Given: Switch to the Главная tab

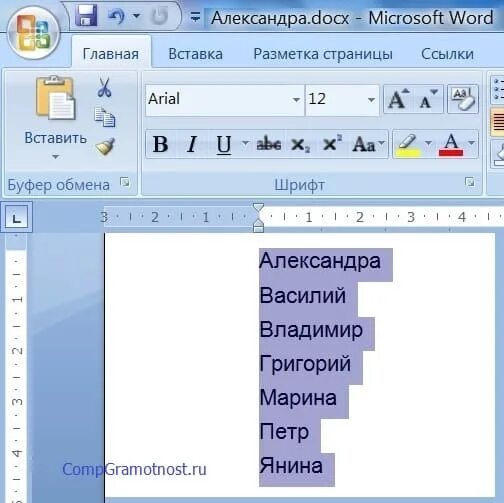Looking at the screenshot, I should click(111, 54).
